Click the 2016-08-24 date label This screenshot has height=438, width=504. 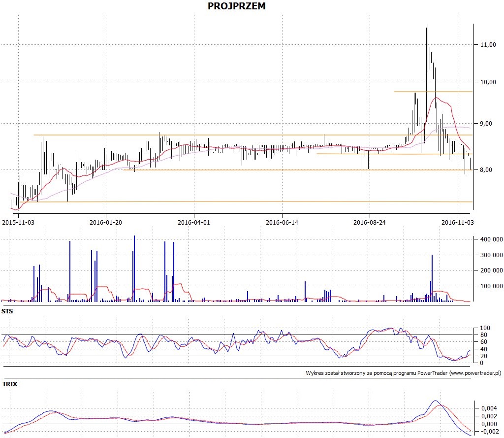(x=370, y=222)
